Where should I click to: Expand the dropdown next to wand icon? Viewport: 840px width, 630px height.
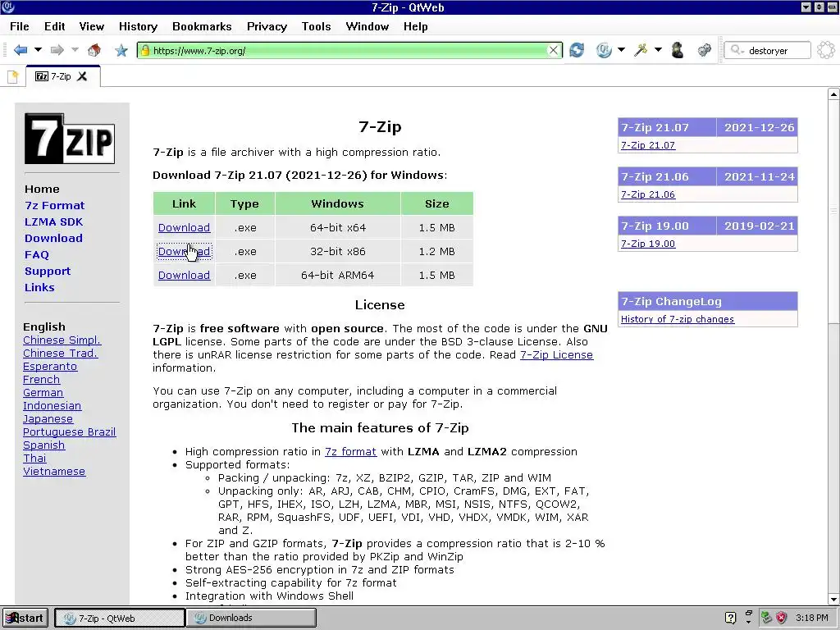coord(659,50)
